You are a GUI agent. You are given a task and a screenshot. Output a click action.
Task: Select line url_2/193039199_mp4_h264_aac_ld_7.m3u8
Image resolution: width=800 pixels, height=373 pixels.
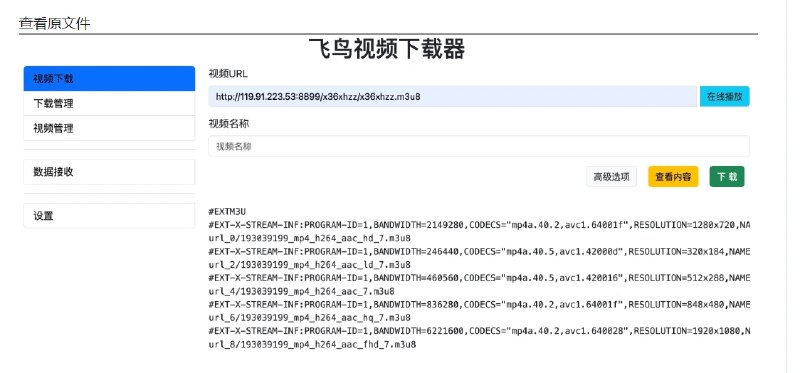coord(310,265)
